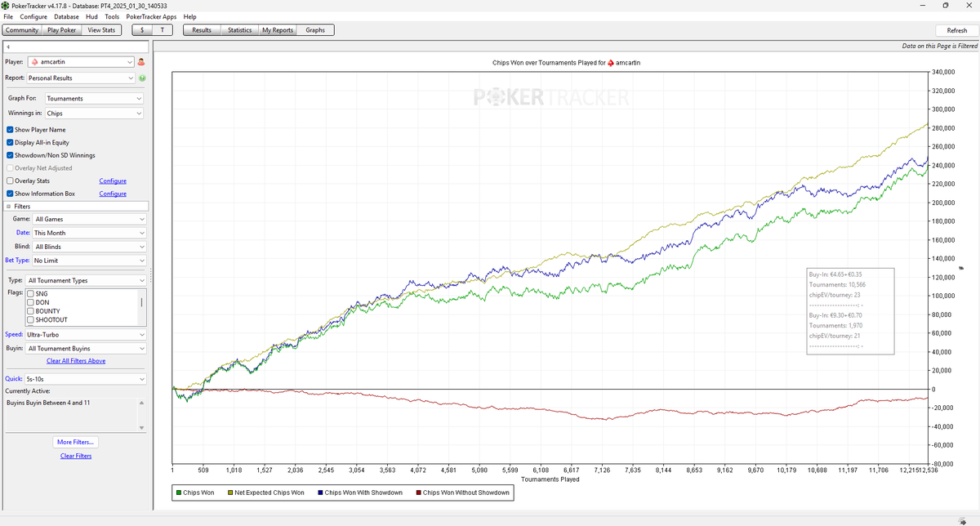The image size is (980, 526).
Task: Open the Database menu
Action: [67, 16]
